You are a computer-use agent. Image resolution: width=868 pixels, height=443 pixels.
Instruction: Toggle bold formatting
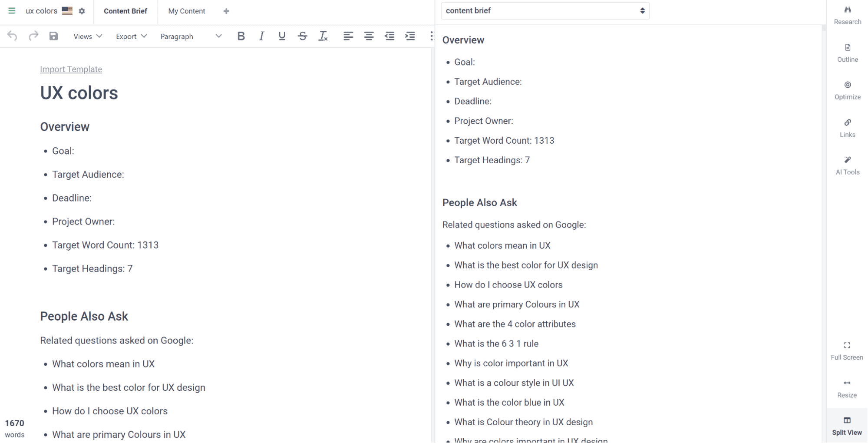[x=241, y=36]
